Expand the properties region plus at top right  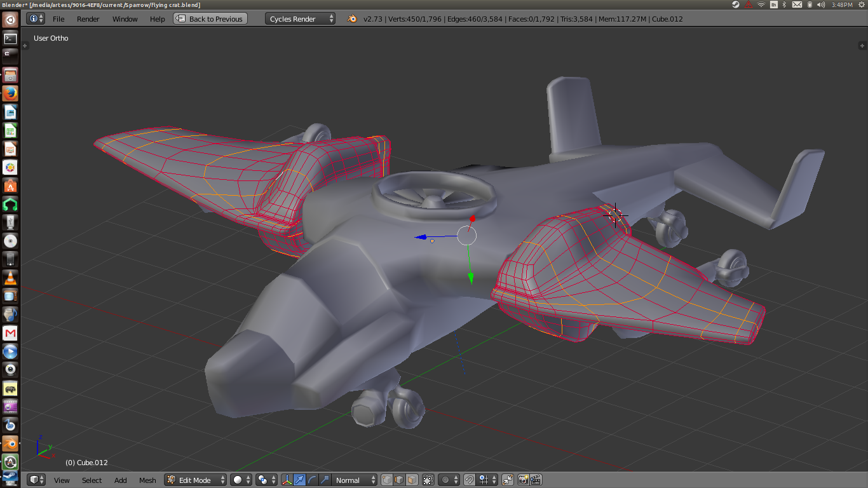[x=862, y=46]
